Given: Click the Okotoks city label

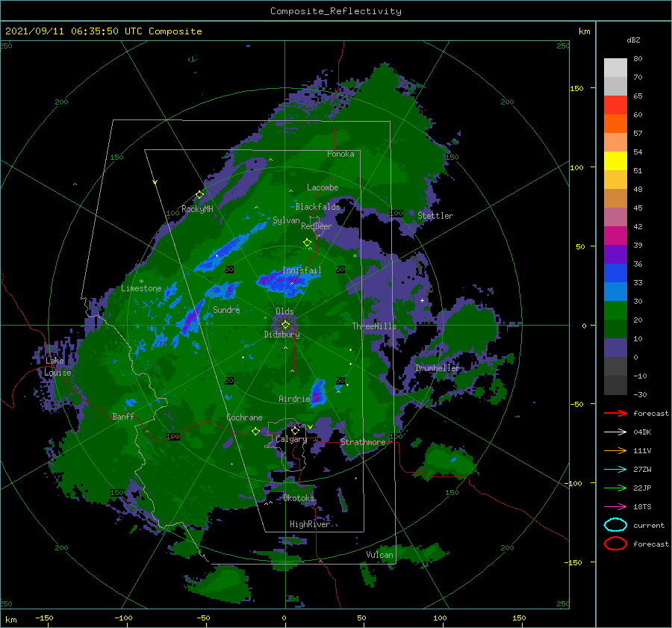Looking at the screenshot, I should [299, 498].
